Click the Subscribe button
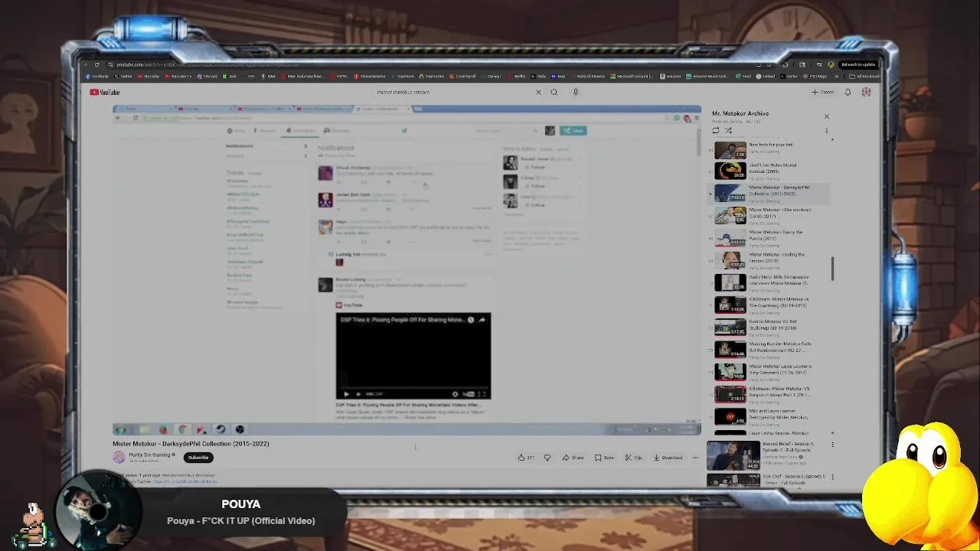The width and height of the screenshot is (980, 551). [x=198, y=458]
